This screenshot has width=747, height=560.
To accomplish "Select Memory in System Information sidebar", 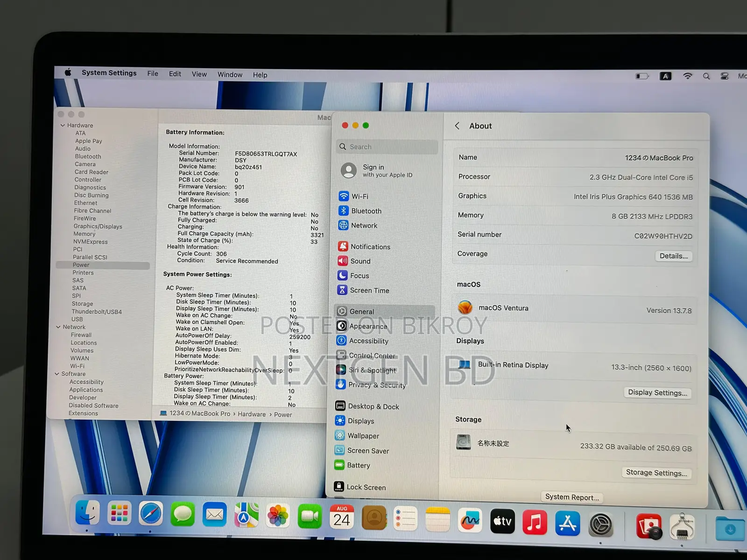I will (84, 234).
